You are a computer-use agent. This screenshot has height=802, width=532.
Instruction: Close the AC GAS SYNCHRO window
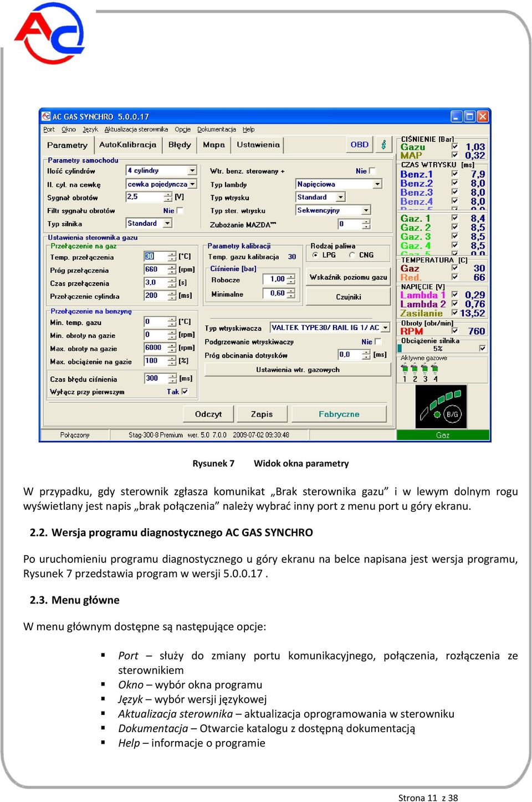pos(483,116)
